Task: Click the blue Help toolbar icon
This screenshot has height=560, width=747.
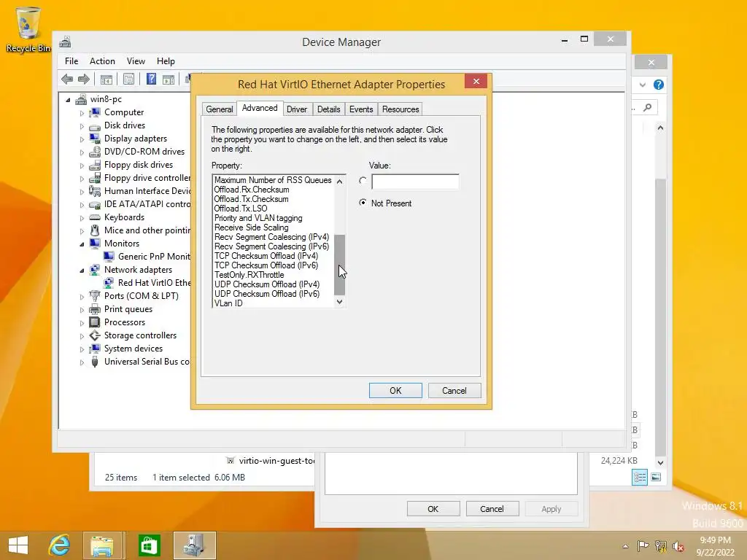Action: [151, 79]
